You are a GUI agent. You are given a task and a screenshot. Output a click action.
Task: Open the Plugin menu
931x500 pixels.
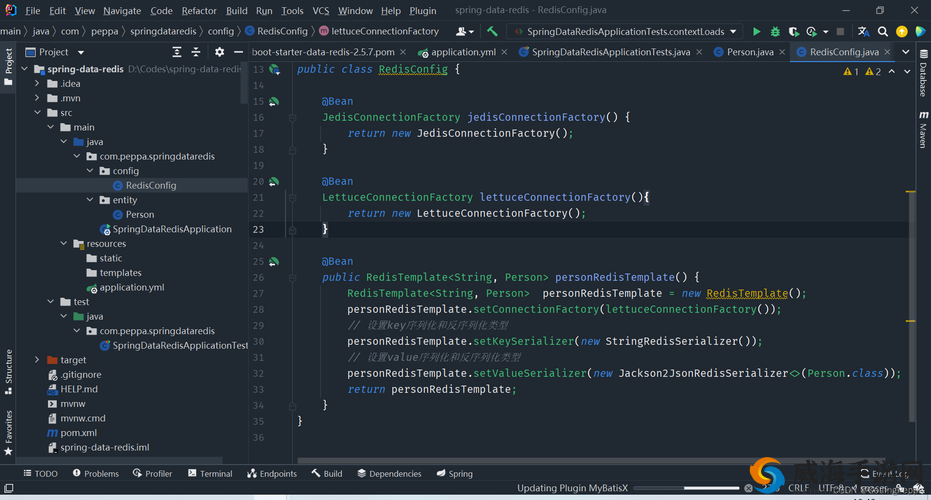pos(423,11)
